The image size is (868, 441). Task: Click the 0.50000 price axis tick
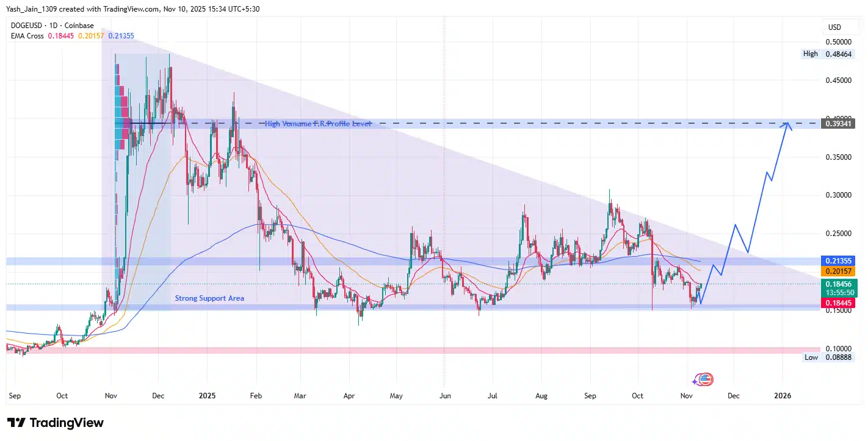[838, 42]
